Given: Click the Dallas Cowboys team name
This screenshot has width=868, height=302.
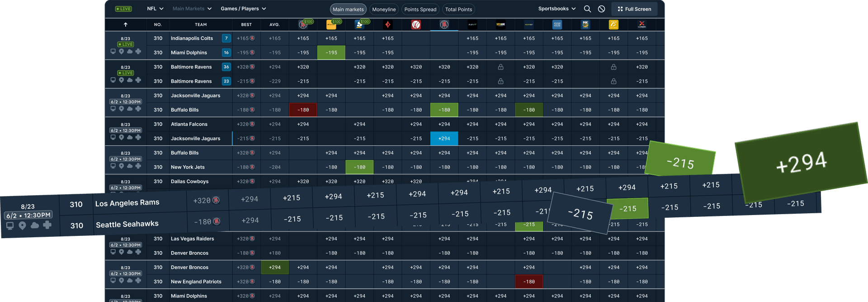Looking at the screenshot, I should point(189,181).
